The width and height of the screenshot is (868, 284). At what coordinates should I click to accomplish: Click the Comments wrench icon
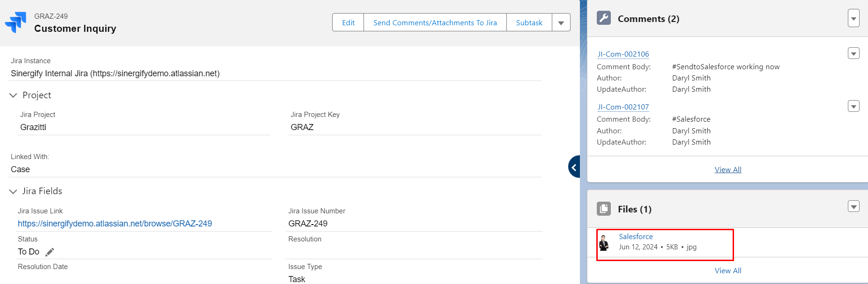click(604, 18)
